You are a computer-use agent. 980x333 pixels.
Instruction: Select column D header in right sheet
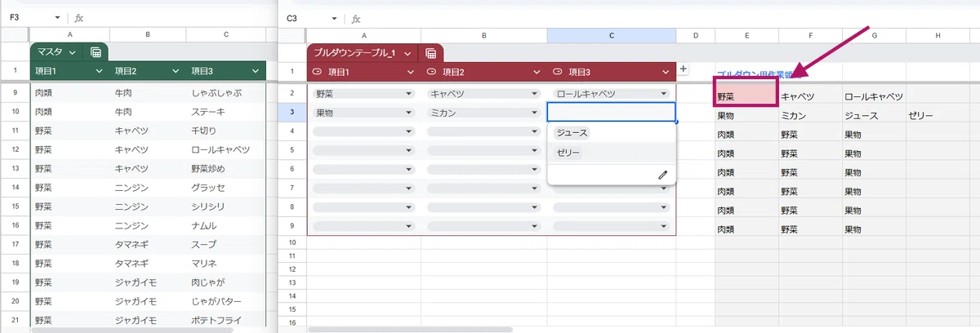[x=695, y=36]
